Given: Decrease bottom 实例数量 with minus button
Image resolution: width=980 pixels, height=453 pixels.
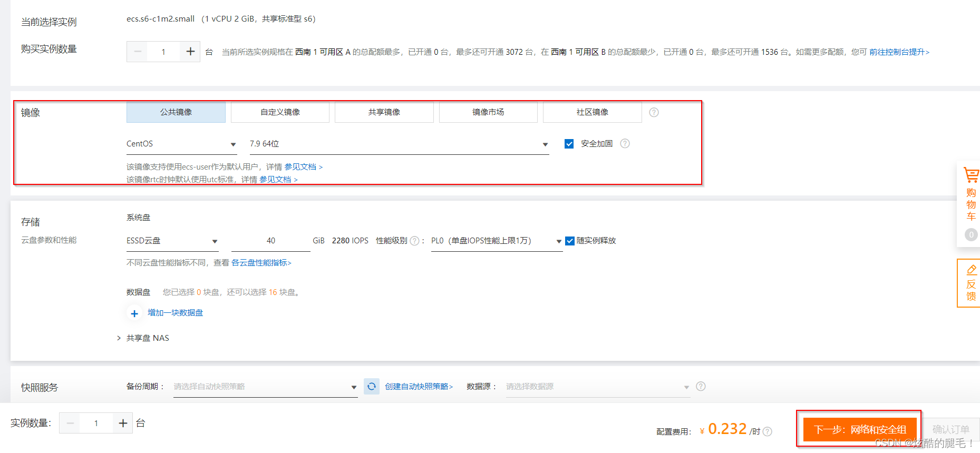Looking at the screenshot, I should click(x=70, y=423).
